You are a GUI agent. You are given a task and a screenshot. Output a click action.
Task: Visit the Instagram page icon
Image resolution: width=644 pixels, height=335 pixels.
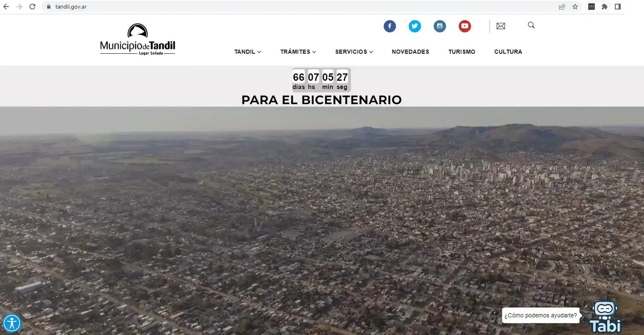click(x=439, y=26)
